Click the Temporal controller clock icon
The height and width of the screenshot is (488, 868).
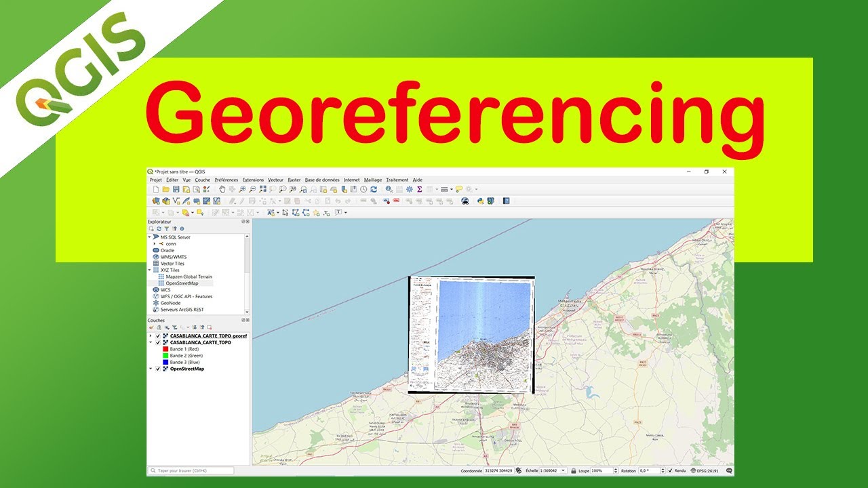pos(363,189)
